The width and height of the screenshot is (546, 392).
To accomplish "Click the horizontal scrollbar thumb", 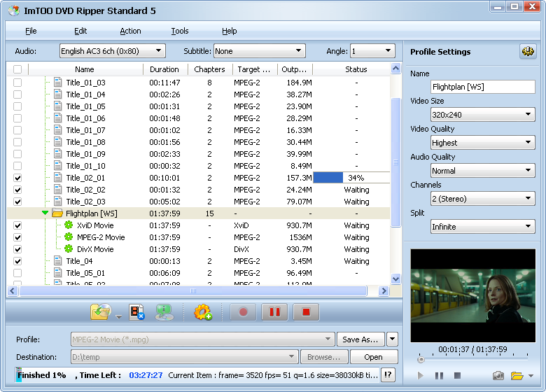I will click(193, 290).
